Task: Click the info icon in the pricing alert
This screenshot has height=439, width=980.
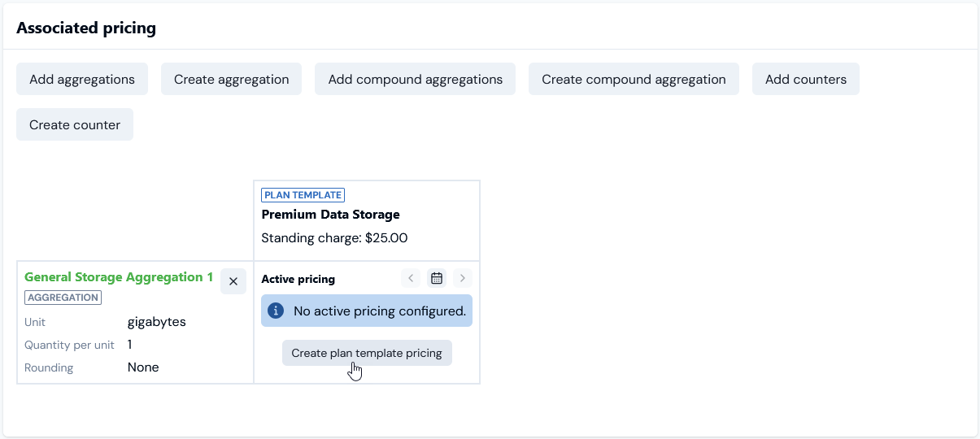Action: [x=276, y=311]
